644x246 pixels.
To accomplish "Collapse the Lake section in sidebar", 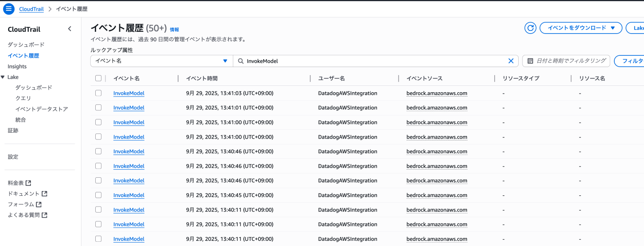I will 3,77.
